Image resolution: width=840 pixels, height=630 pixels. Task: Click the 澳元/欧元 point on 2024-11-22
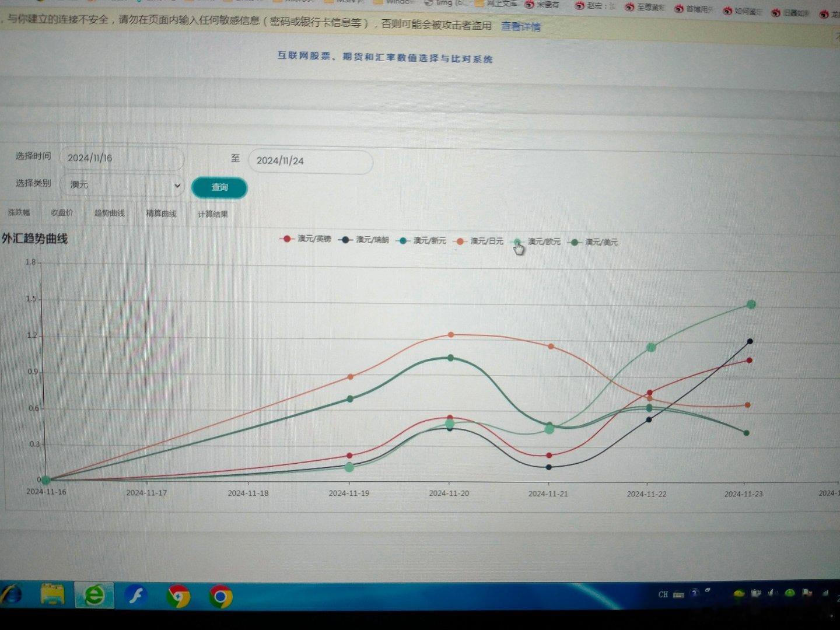(x=651, y=348)
